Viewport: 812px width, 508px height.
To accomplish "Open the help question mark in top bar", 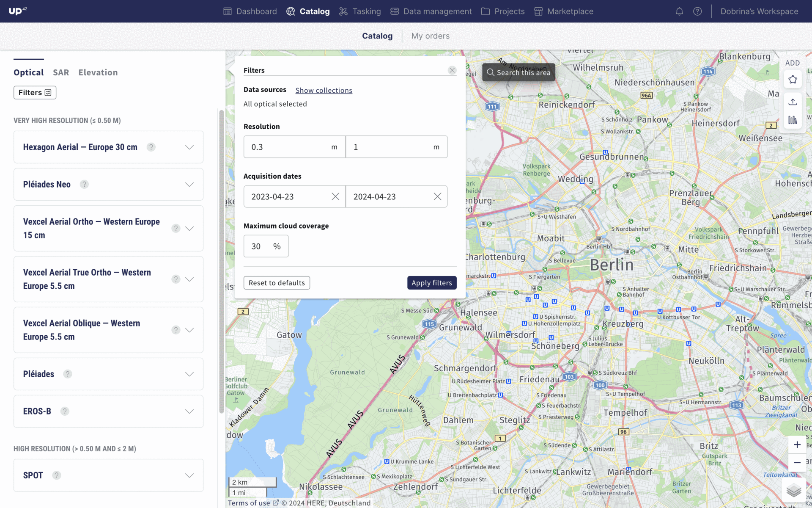I will coord(697,11).
